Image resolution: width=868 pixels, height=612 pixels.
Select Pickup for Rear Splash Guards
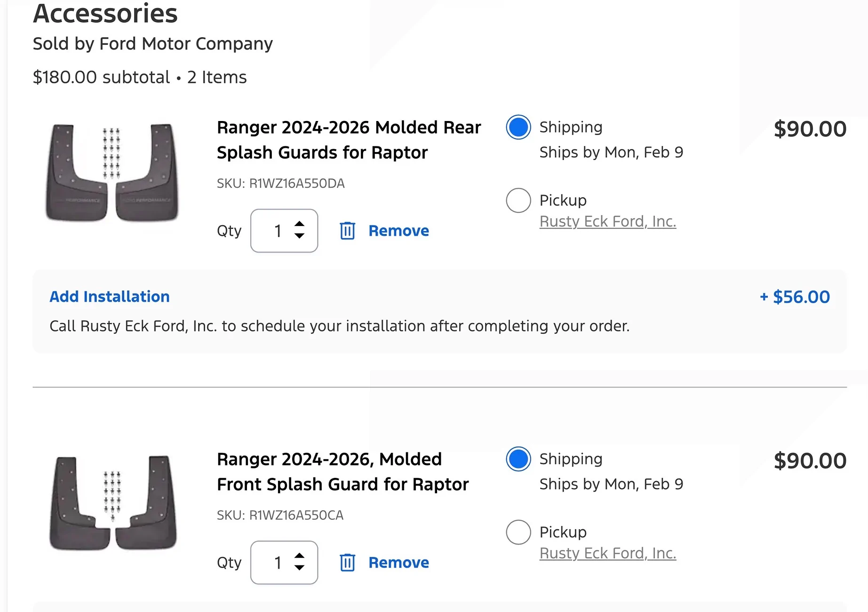[518, 201]
